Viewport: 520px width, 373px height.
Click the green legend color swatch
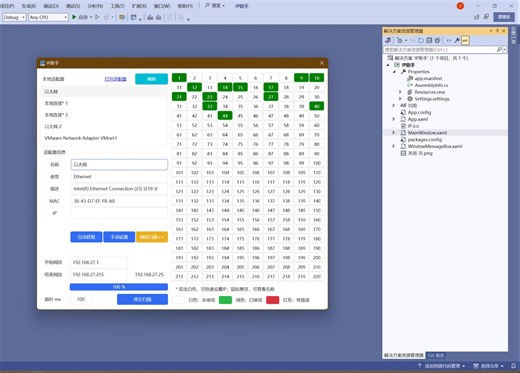225,300
